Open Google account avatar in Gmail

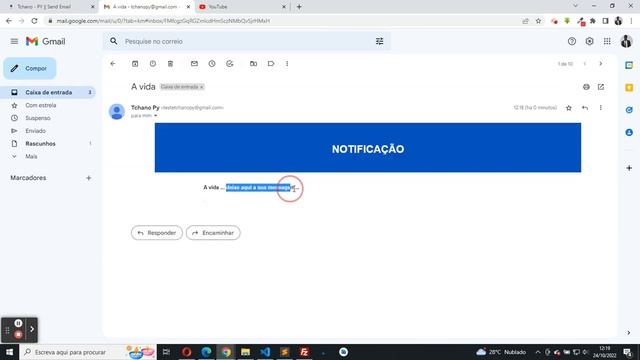click(626, 41)
